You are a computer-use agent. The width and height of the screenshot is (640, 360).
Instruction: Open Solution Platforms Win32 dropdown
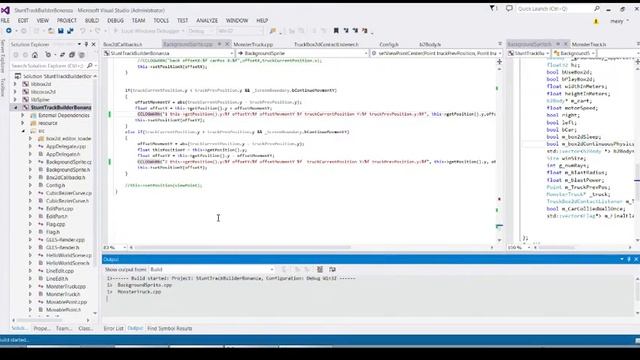[240, 31]
